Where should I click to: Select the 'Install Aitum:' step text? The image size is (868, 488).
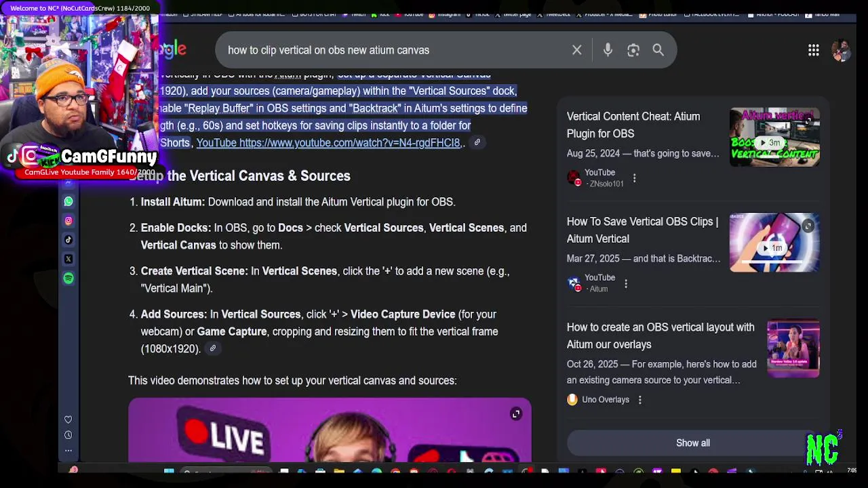tap(172, 202)
